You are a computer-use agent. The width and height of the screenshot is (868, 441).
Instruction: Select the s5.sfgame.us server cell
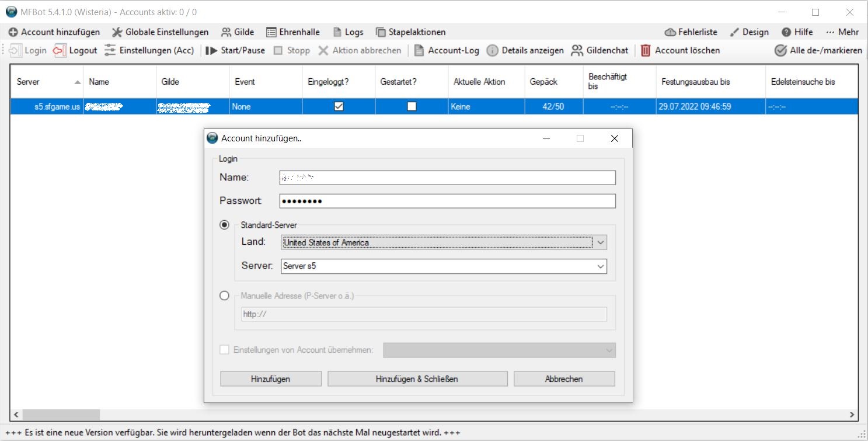point(47,107)
